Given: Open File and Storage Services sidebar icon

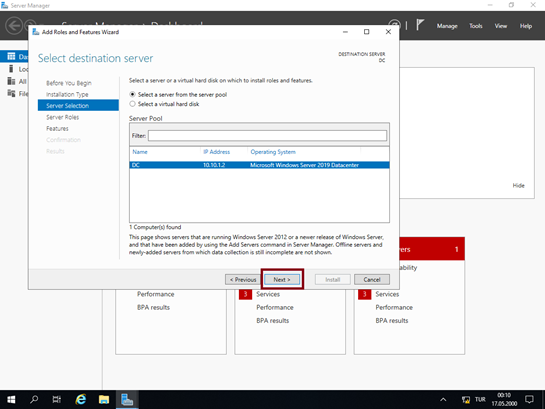Looking at the screenshot, I should pos(11,93).
